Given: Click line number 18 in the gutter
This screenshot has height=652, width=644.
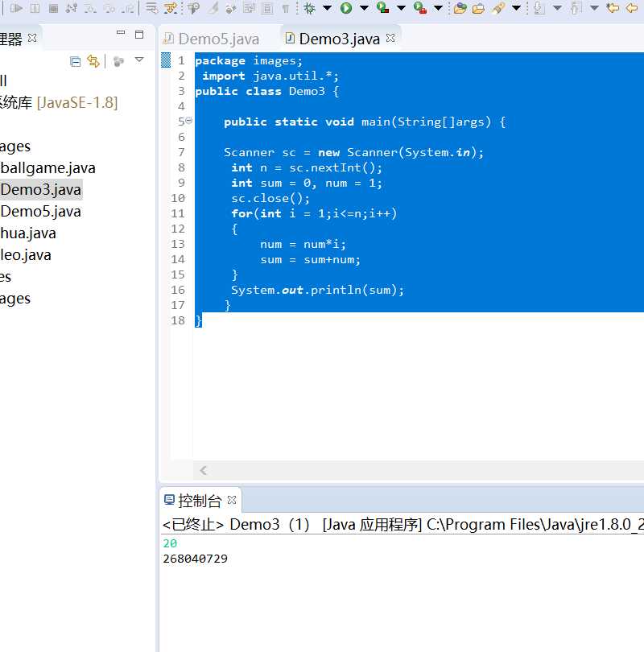Looking at the screenshot, I should coord(178,320).
